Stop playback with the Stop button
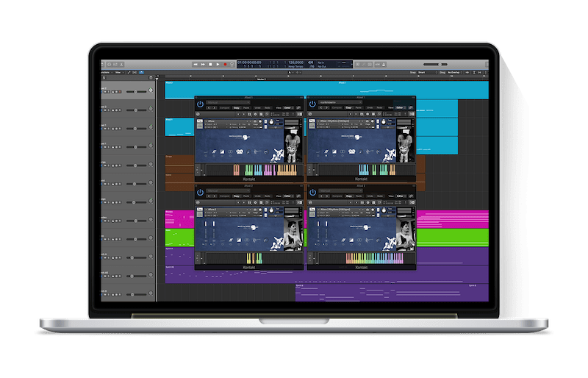 (210, 65)
